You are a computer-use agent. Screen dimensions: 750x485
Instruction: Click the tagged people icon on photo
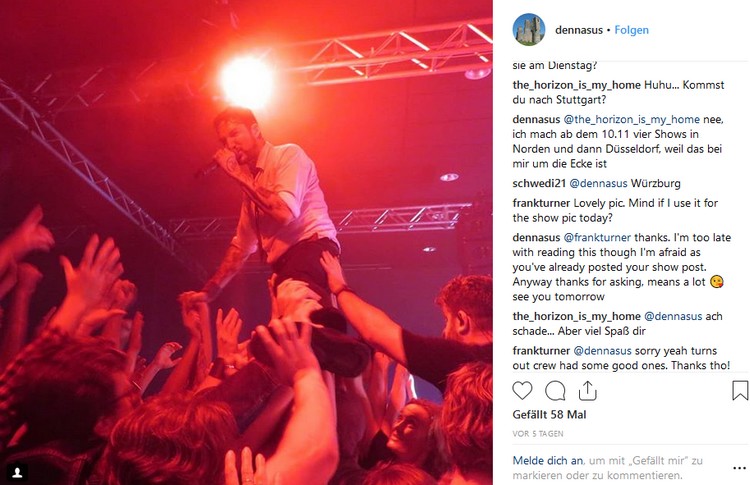(17, 473)
